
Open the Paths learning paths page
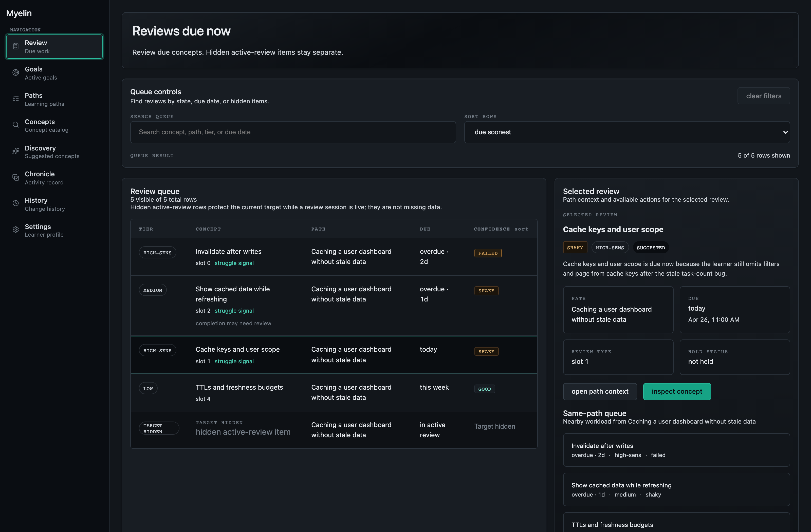pos(54,99)
